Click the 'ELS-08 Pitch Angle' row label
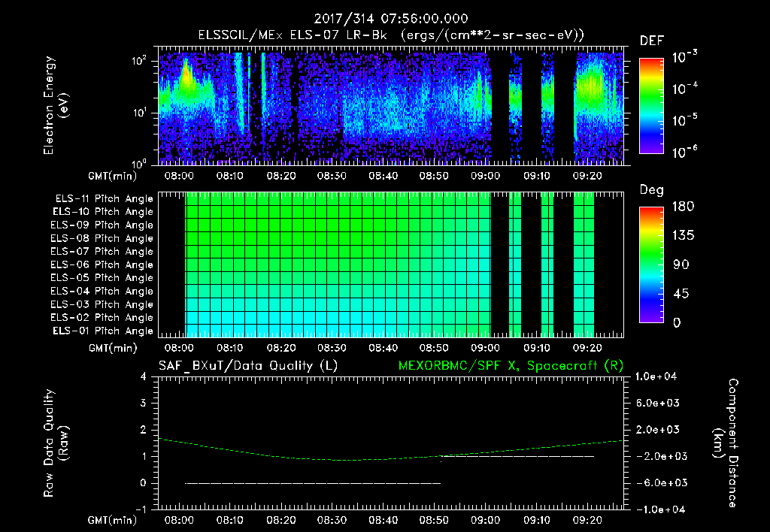This screenshot has width=770, height=532. click(102, 238)
